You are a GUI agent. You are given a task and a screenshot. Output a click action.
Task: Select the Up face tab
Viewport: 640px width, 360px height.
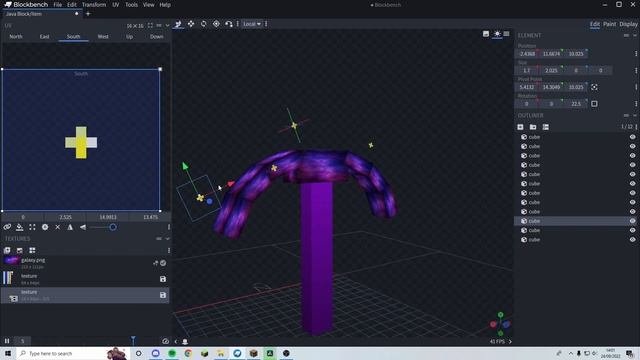[129, 37]
